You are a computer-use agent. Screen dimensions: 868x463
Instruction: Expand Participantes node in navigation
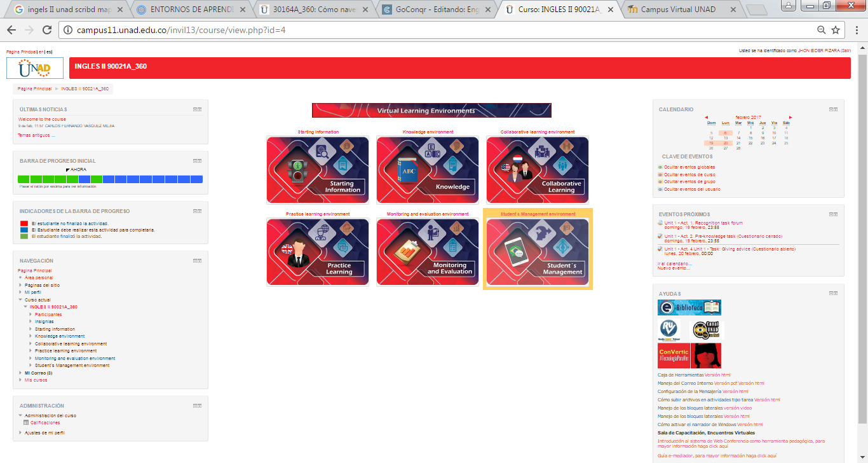pos(31,314)
